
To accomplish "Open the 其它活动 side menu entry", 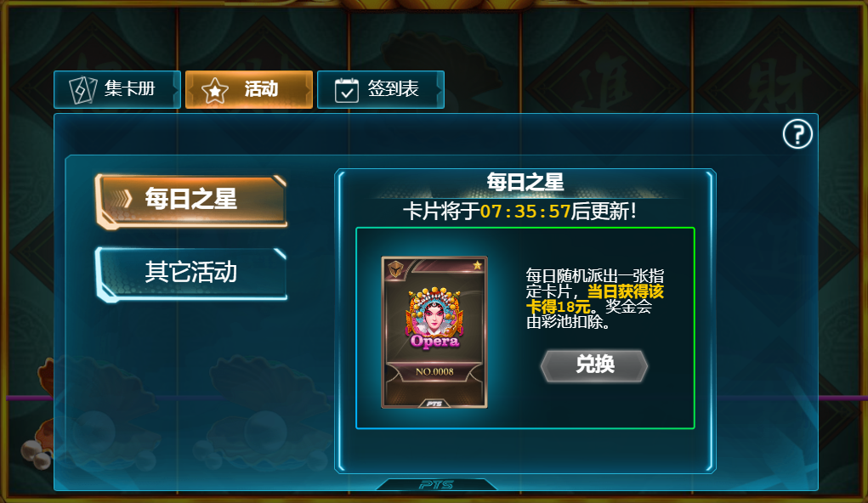I will click(191, 274).
